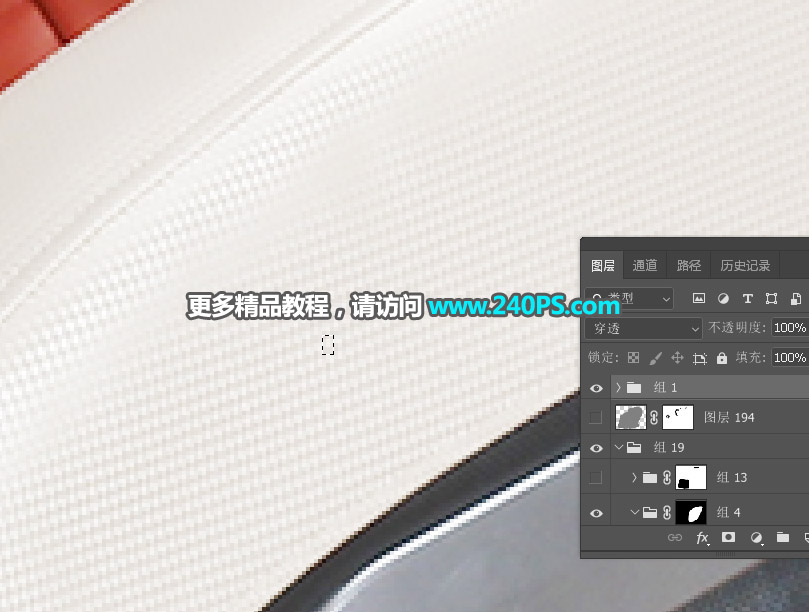The image size is (809, 612).
Task: Collapse the 组 19 group
Action: click(x=619, y=447)
